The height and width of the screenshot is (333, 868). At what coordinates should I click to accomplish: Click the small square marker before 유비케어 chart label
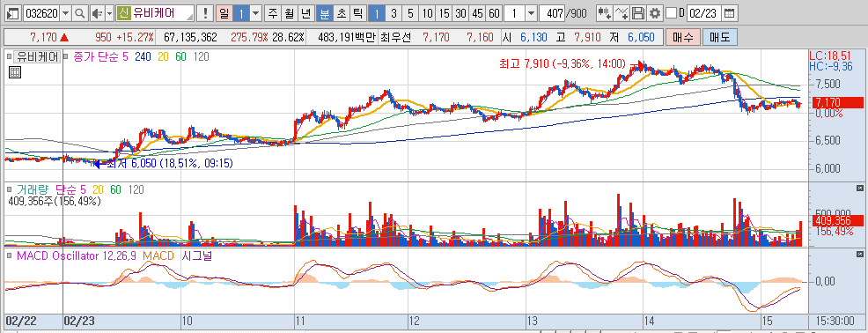point(8,56)
